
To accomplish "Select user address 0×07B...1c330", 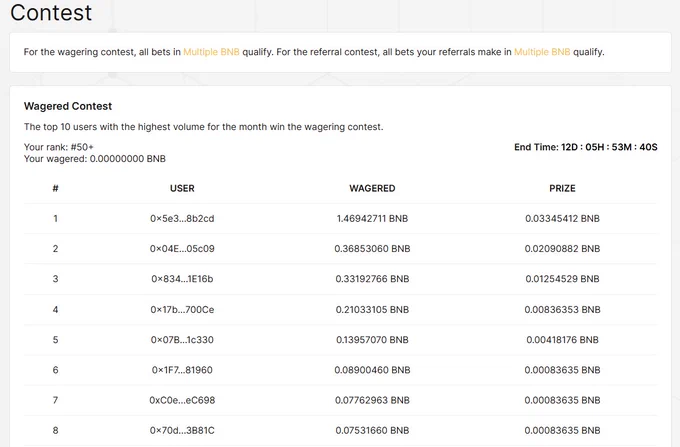I will coord(182,340).
